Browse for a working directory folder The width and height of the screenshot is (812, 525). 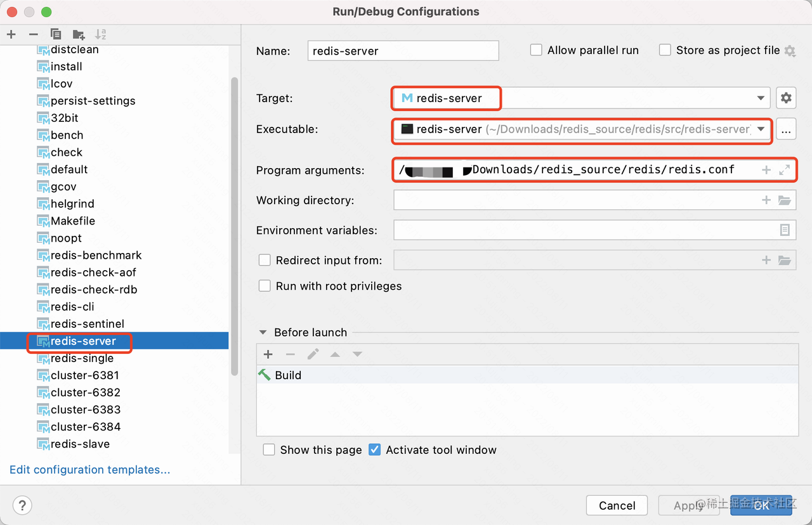click(x=785, y=200)
